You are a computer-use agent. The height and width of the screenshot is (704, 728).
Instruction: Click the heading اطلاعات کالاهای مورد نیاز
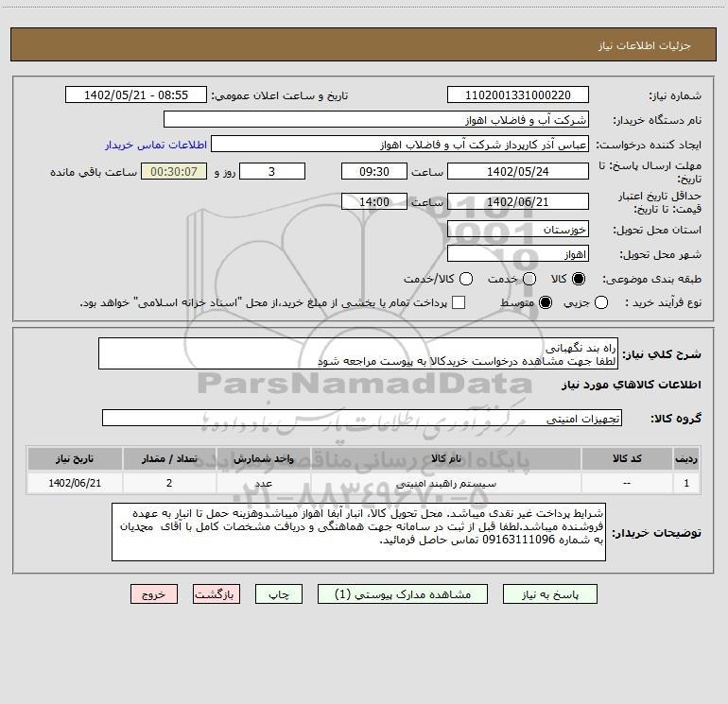click(631, 385)
